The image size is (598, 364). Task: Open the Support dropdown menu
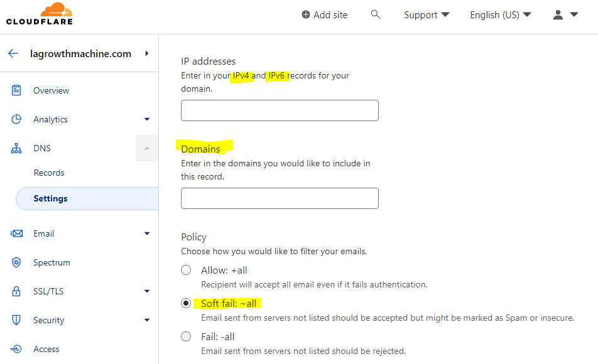point(427,15)
